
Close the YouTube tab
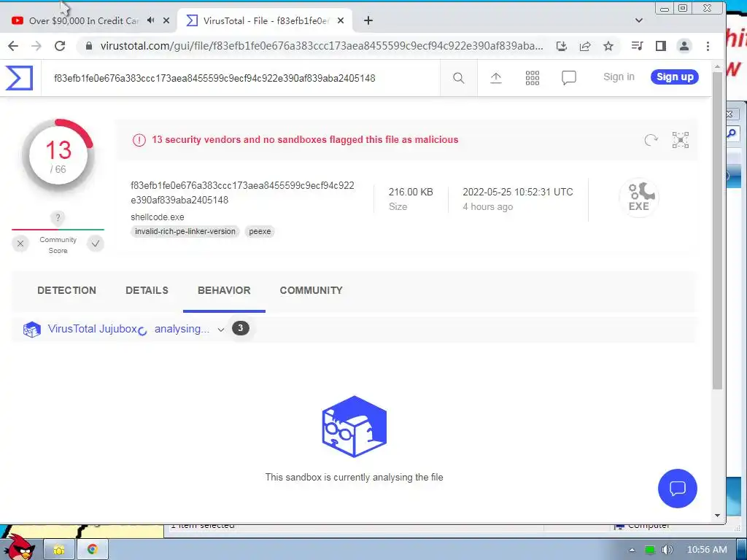coord(166,20)
